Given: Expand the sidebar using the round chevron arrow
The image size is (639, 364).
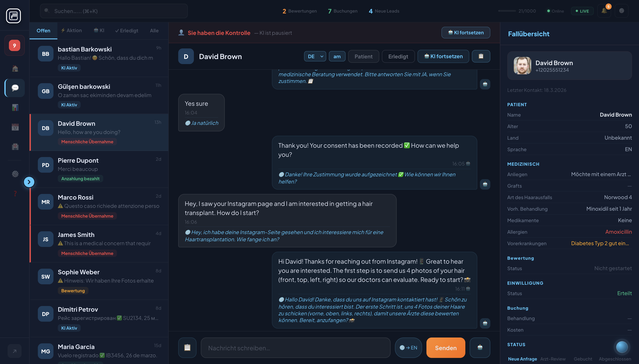Looking at the screenshot, I should click(29, 182).
